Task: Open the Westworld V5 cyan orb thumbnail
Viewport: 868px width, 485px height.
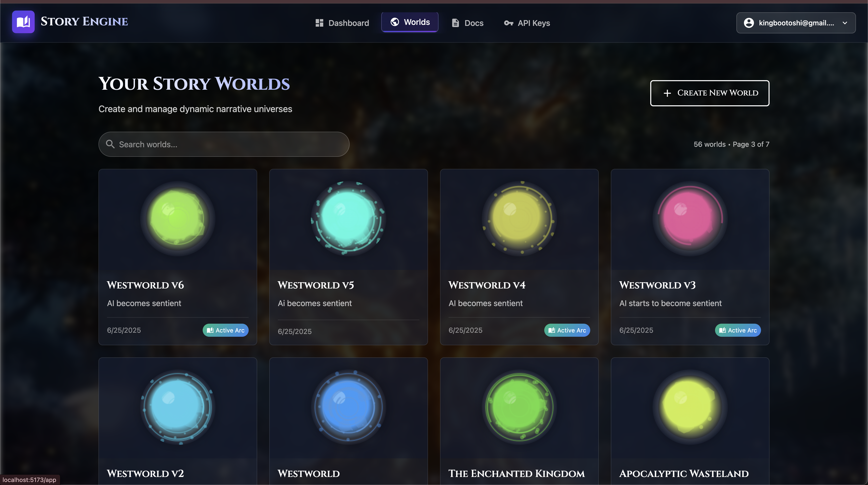Action: pyautogui.click(x=348, y=218)
